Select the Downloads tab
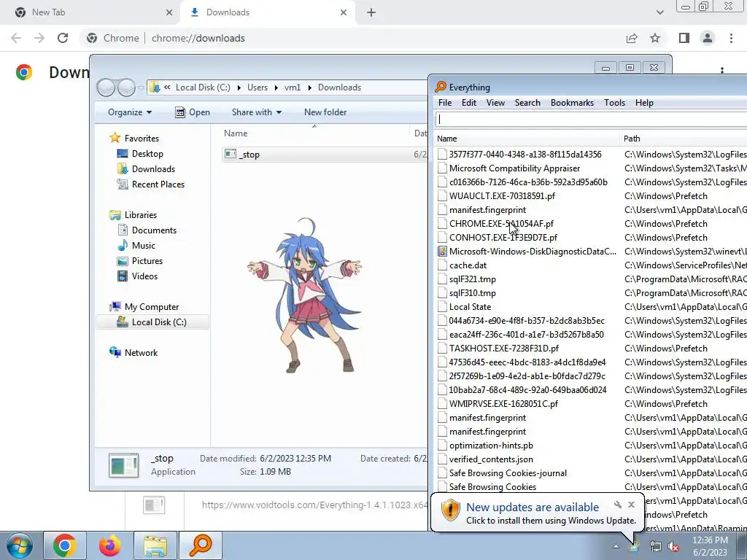Viewport: 747px width, 560px height. click(268, 12)
